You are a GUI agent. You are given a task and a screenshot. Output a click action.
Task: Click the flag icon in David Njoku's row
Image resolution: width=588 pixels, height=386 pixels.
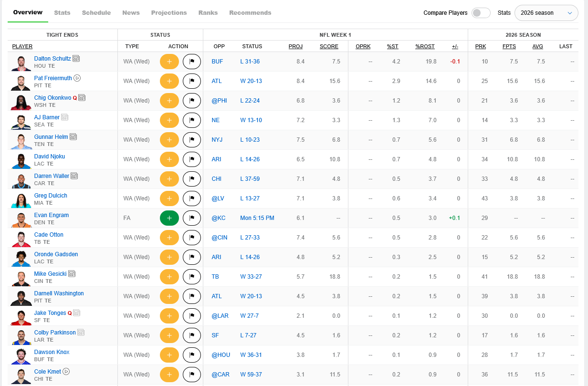pos(192,159)
